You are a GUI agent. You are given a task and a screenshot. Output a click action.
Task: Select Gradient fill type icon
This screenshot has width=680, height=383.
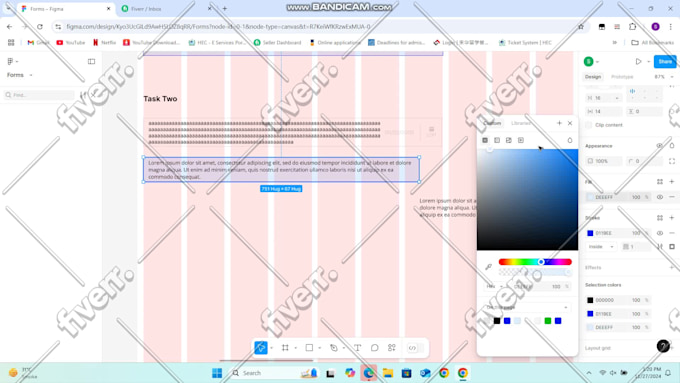point(497,140)
